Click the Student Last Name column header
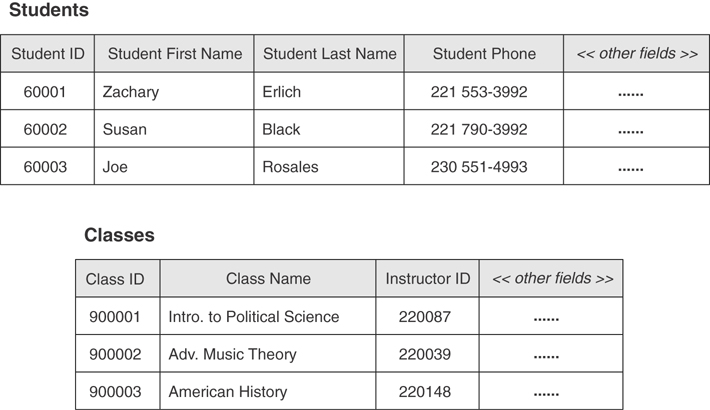This screenshot has height=410, width=710. pyautogui.click(x=329, y=54)
